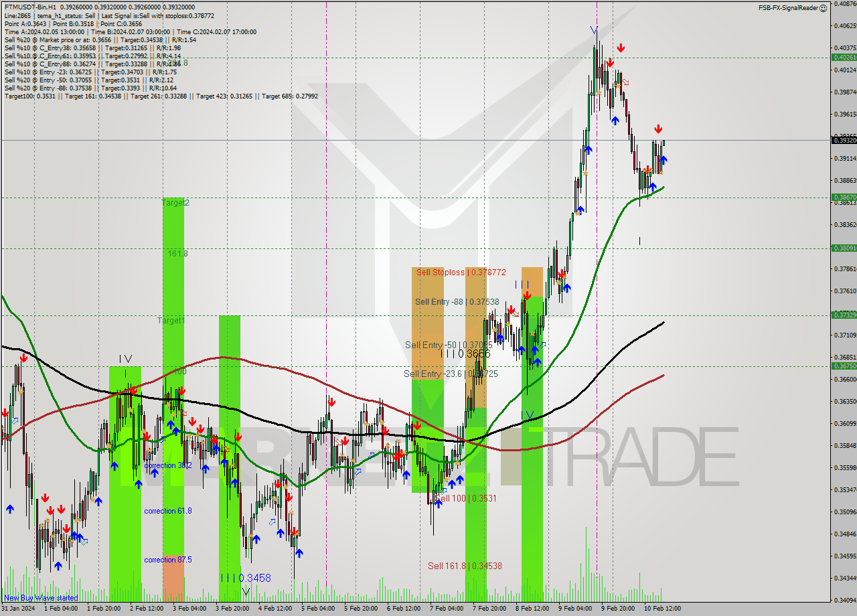Click the '31 Jan 2024' time axis label
Viewport: 857px width, 616px height.
pos(17,609)
